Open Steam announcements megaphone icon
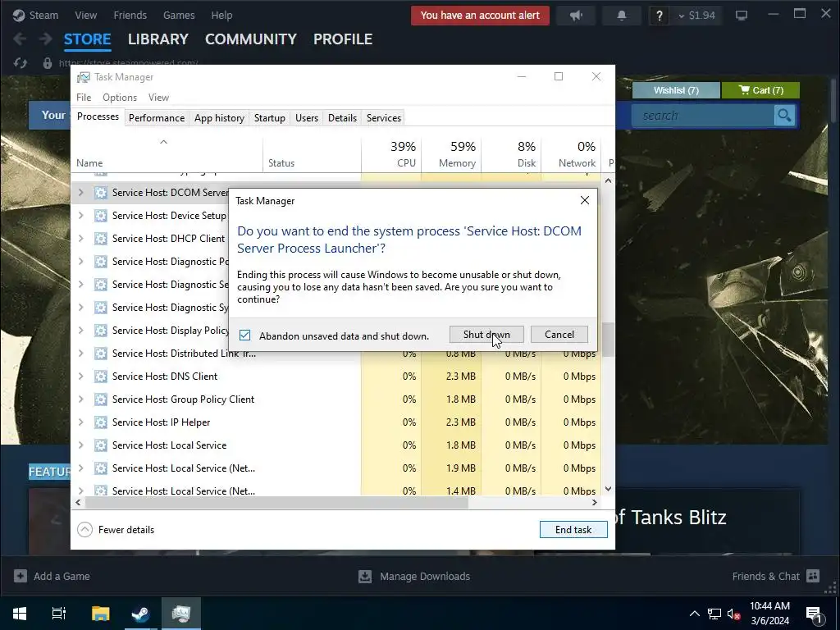Screen dimensions: 840x630 tap(576, 16)
